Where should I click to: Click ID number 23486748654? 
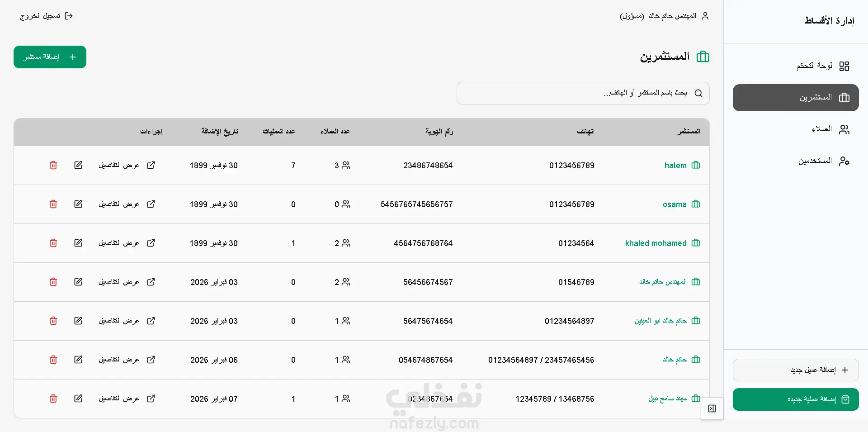click(x=428, y=166)
